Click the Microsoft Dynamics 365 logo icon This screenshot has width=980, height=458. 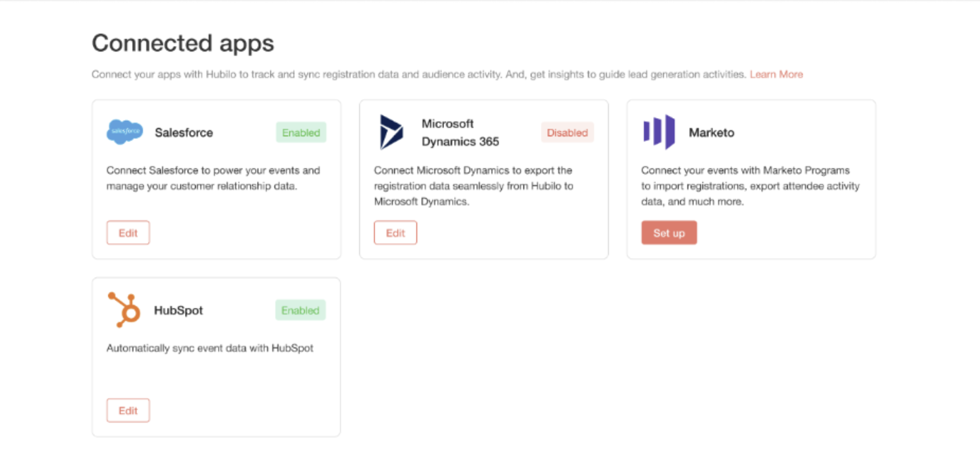click(x=391, y=132)
